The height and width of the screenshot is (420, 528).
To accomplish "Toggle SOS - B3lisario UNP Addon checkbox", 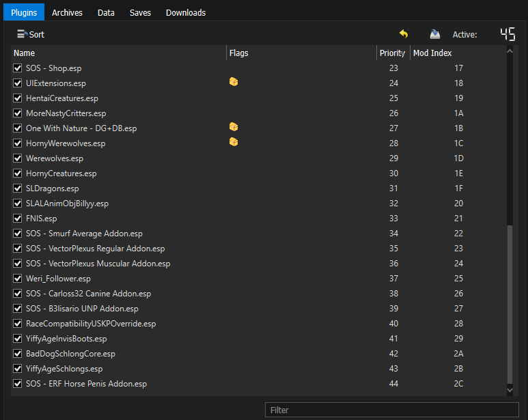I will pyautogui.click(x=18, y=308).
